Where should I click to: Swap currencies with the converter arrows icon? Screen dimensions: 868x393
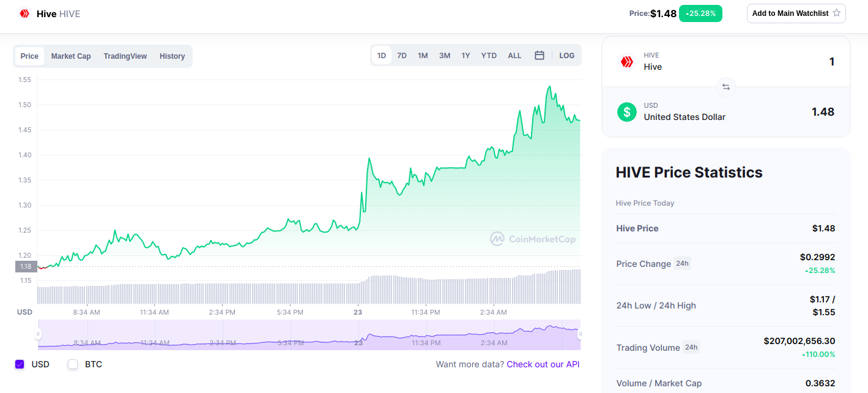[726, 87]
